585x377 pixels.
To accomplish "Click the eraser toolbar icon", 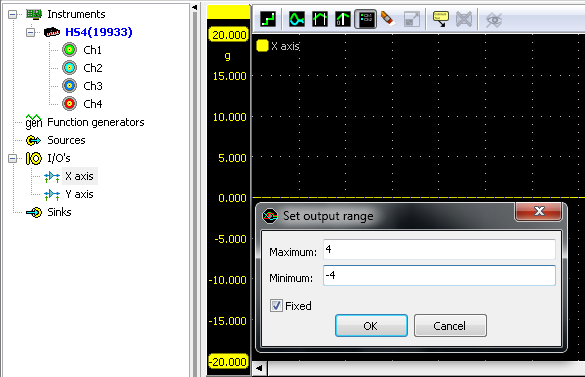I will point(388,19).
